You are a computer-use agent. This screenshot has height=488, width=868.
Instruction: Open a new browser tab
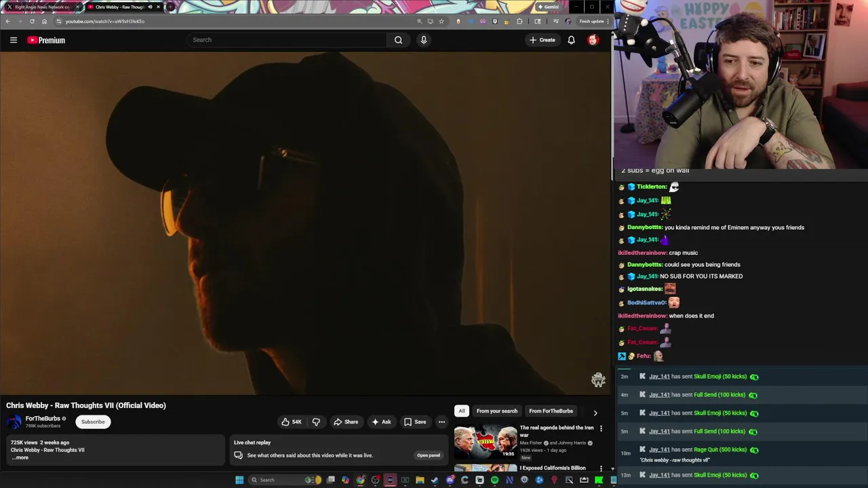(x=170, y=7)
